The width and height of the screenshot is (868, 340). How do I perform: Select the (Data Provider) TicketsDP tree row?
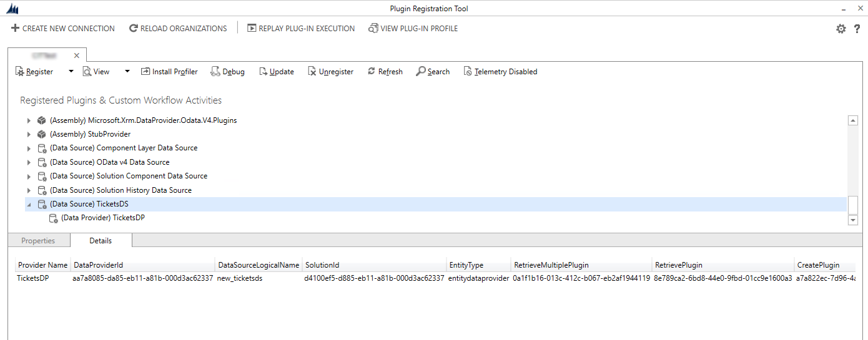104,218
